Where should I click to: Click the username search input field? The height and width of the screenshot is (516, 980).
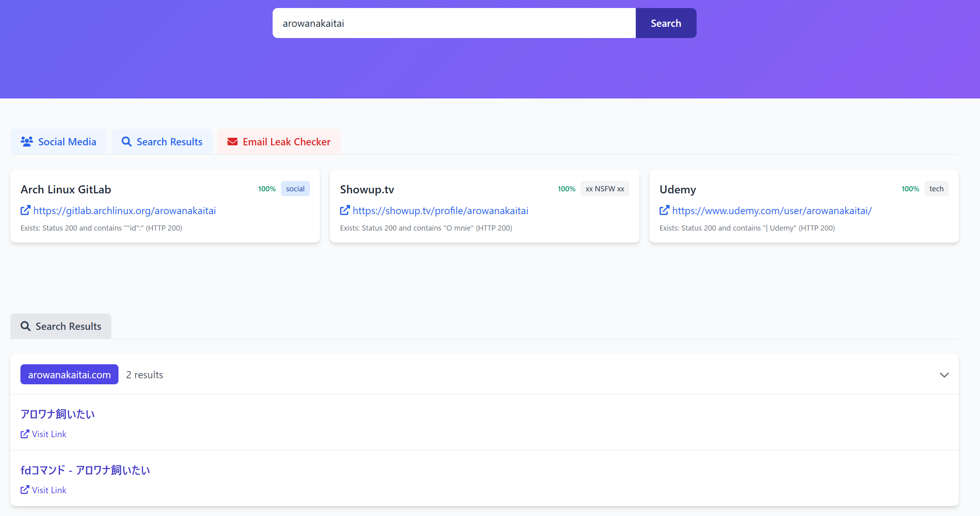[454, 23]
